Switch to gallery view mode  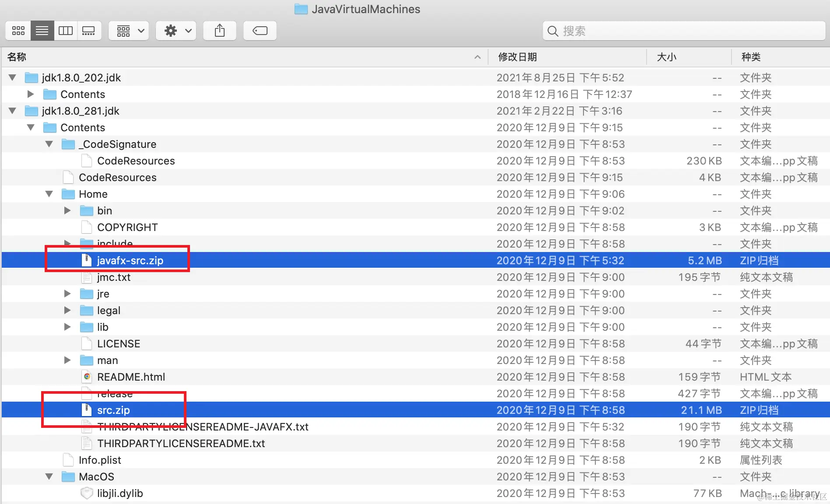point(89,31)
